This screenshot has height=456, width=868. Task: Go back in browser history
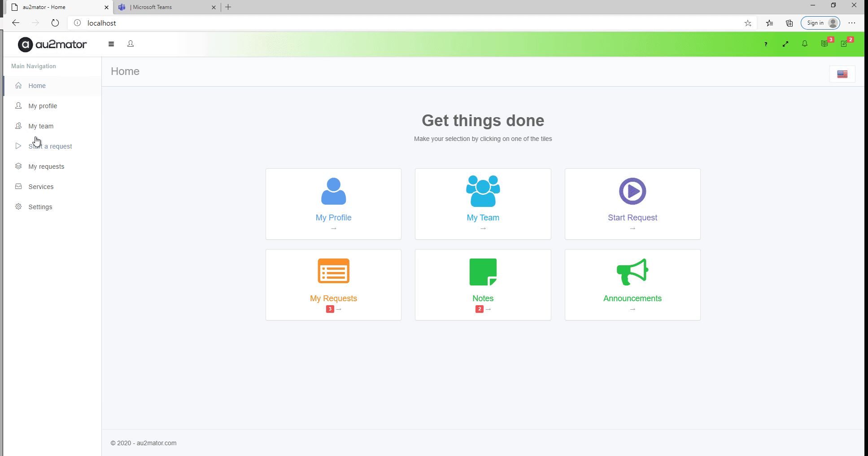16,23
